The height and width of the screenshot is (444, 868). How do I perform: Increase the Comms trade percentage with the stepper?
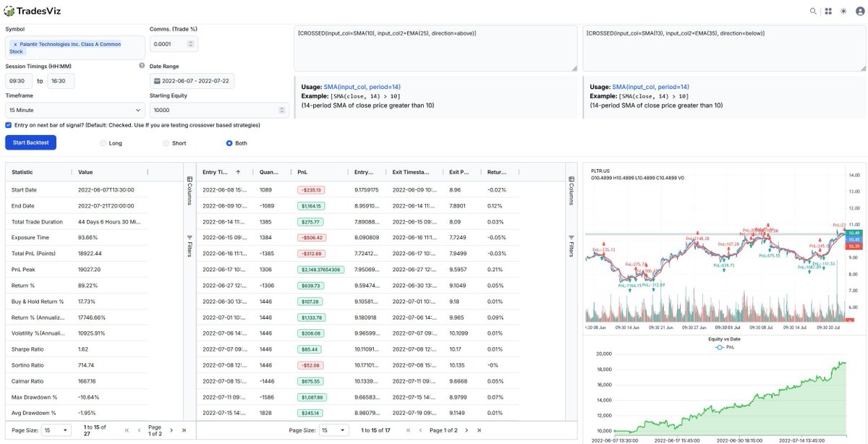(190, 40)
